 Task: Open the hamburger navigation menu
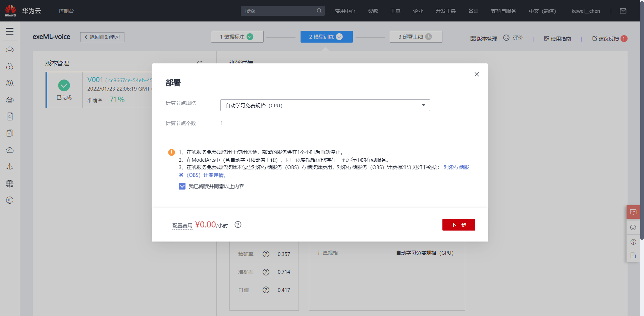(10, 31)
